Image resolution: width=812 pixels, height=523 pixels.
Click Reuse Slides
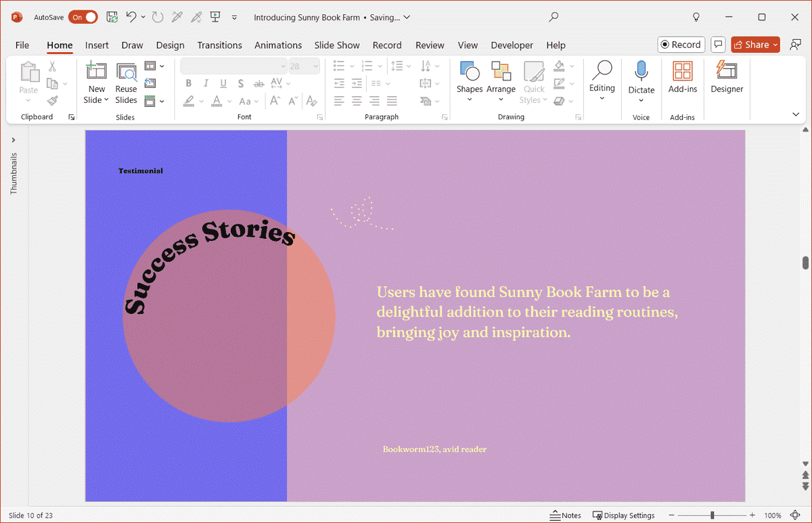[x=126, y=84]
